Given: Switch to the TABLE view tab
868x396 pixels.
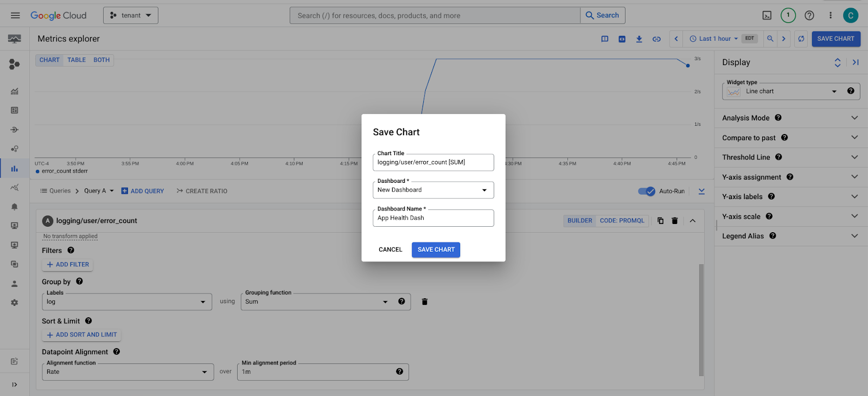Looking at the screenshot, I should click(x=76, y=60).
